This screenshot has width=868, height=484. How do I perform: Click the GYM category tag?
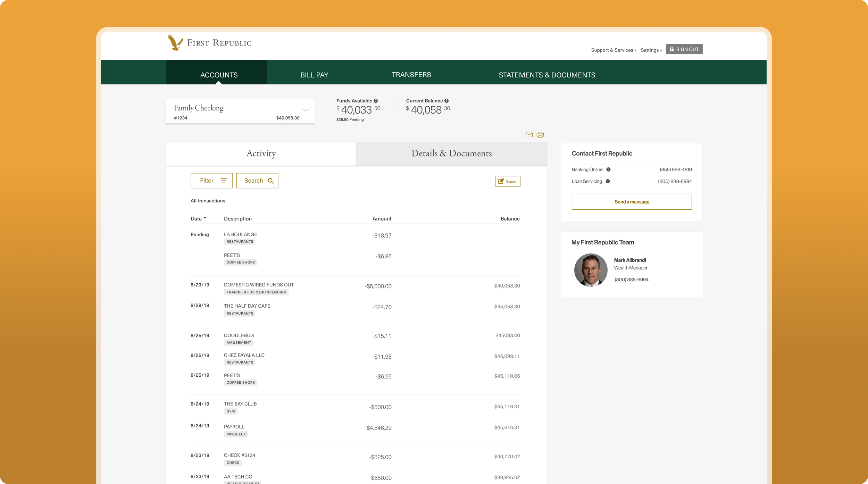[x=231, y=411]
